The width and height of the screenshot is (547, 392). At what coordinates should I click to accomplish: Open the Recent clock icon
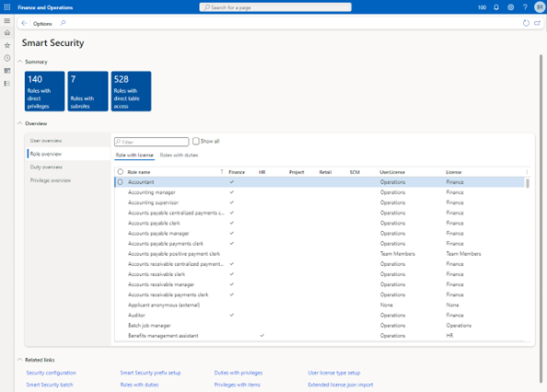click(7, 58)
